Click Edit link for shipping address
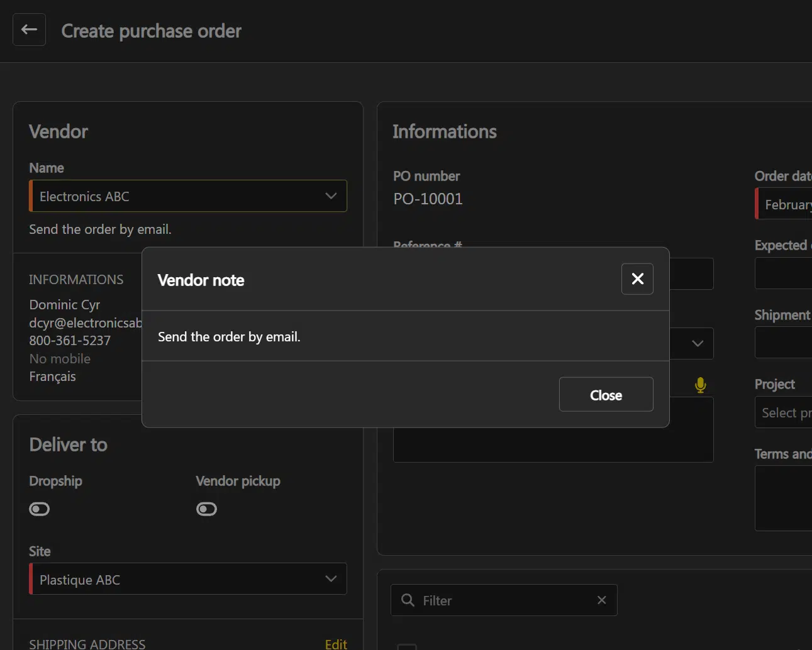This screenshot has width=812, height=650. pos(336,644)
